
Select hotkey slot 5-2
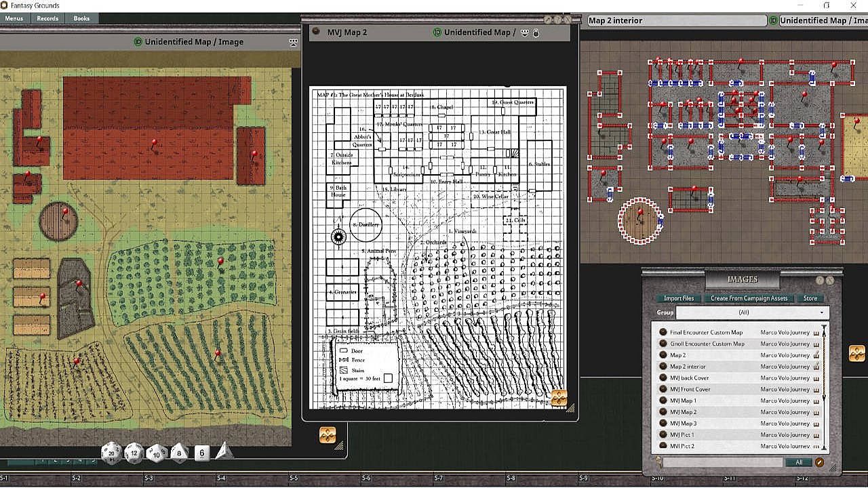pos(77,479)
